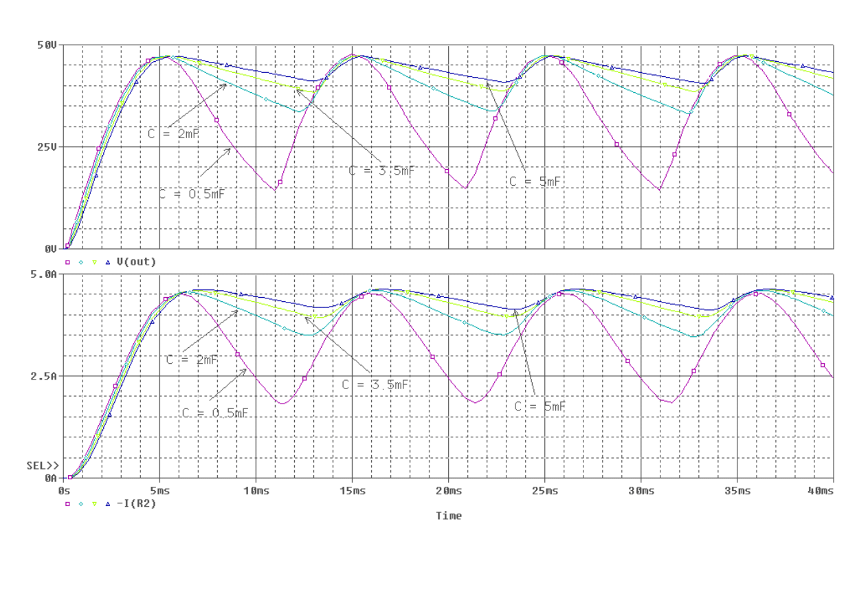Select the yellow inverted triangle beside -I(R2)
Viewport: 868px width, 614px height.
click(x=95, y=504)
